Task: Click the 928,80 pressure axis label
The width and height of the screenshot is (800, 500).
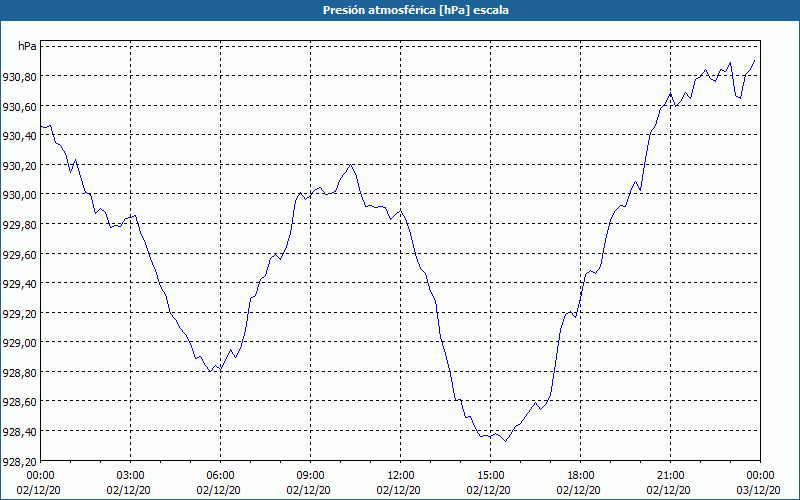Action: click(x=19, y=372)
